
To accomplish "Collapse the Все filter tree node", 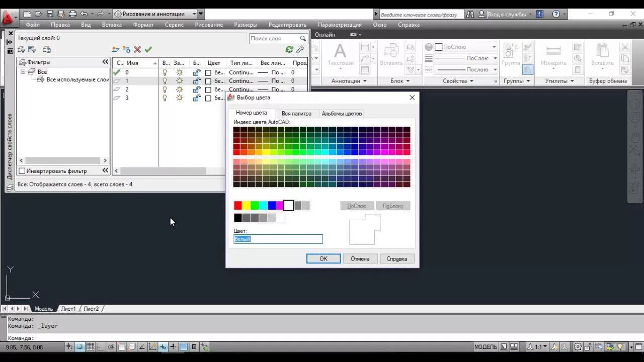I will [x=23, y=72].
